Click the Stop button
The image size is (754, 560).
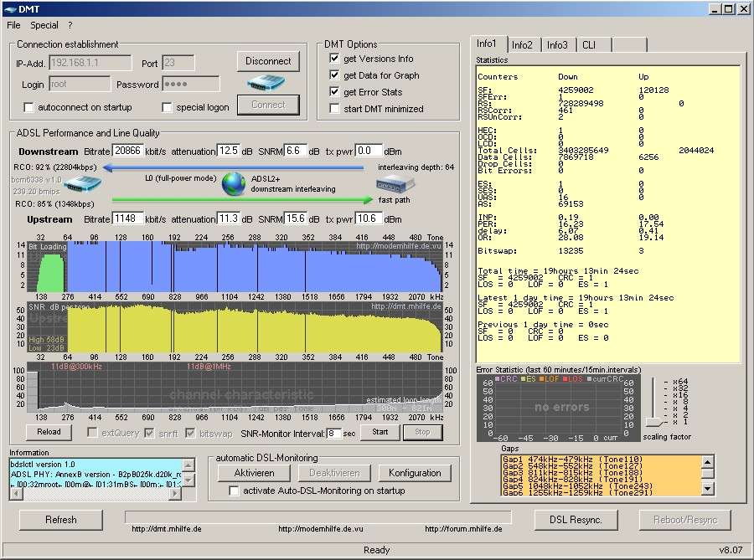(x=422, y=432)
